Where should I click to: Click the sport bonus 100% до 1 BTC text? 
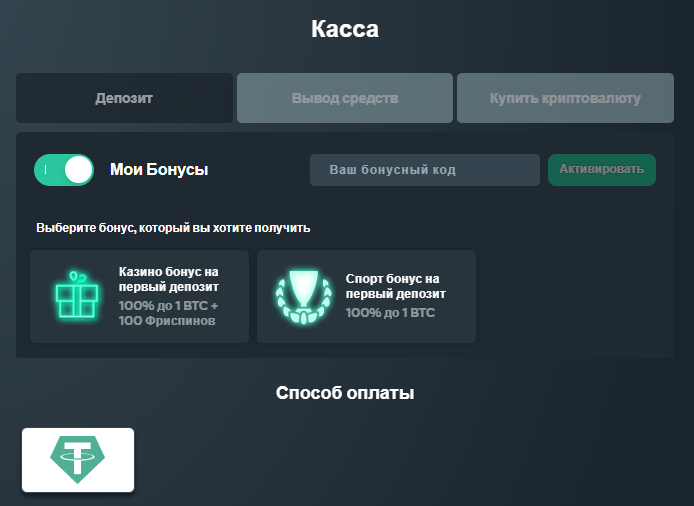click(x=390, y=313)
